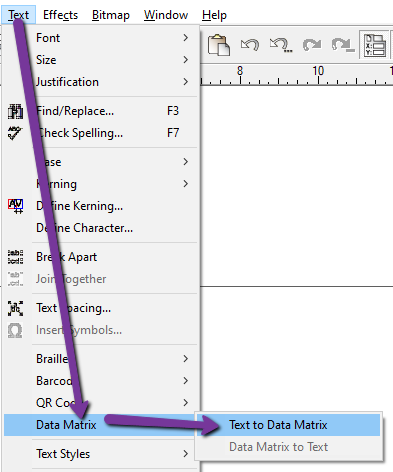Click the Undo multiple steps icon

pyautogui.click(x=281, y=44)
